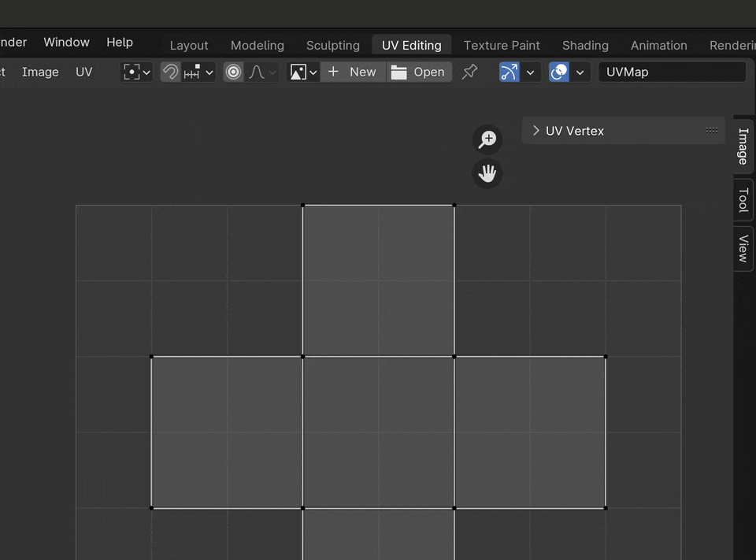Open snap options dropdown

coord(198,72)
